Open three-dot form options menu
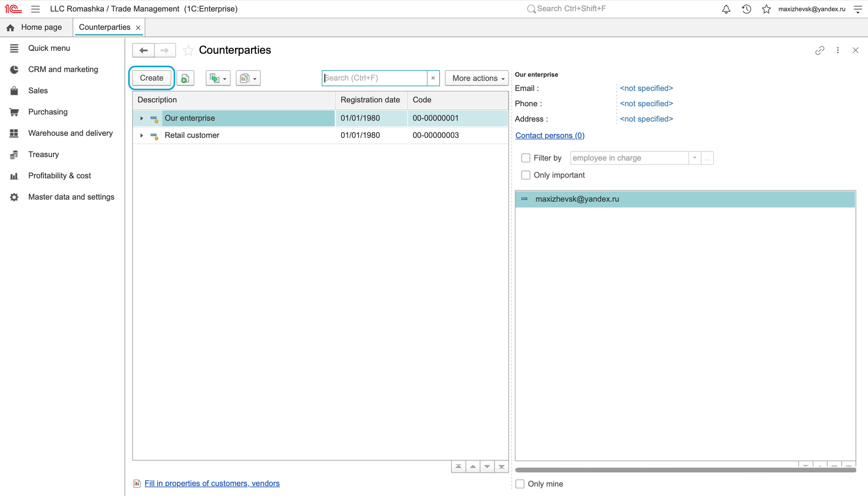Image resolution: width=868 pixels, height=496 pixels. click(x=838, y=50)
